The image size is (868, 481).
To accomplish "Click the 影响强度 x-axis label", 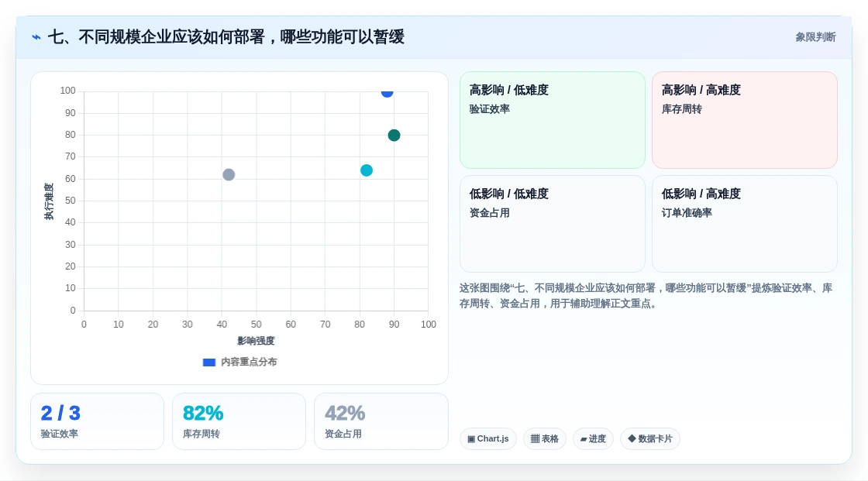I will pos(256,341).
